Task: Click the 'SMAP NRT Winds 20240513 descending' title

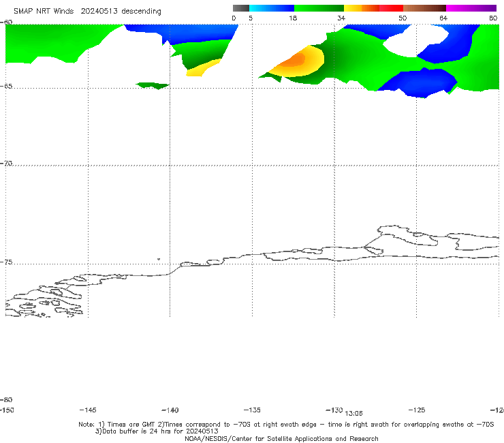Action: (87, 11)
